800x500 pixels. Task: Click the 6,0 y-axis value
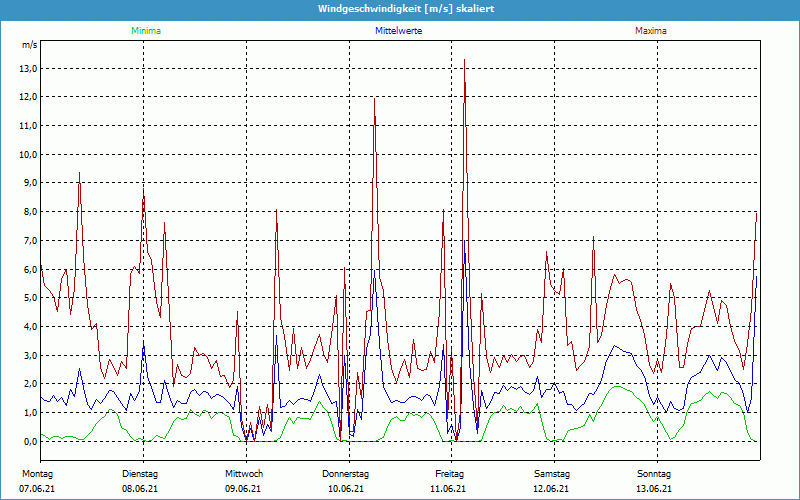pos(30,269)
